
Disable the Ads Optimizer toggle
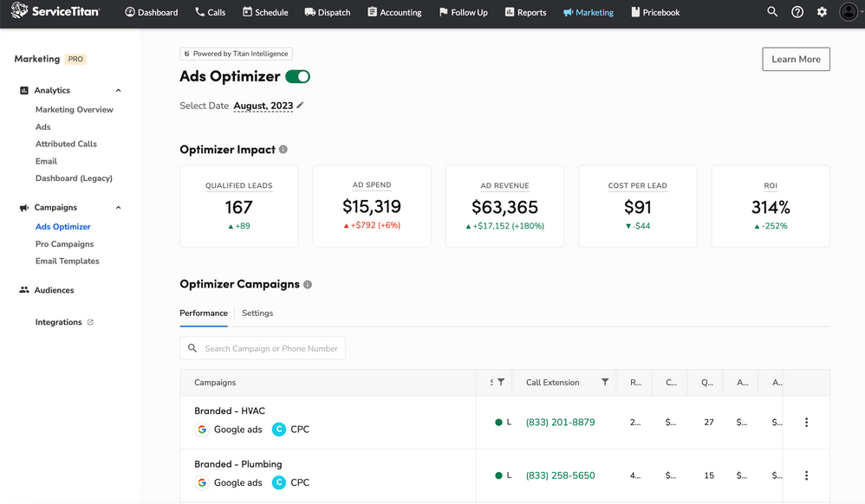tap(297, 76)
